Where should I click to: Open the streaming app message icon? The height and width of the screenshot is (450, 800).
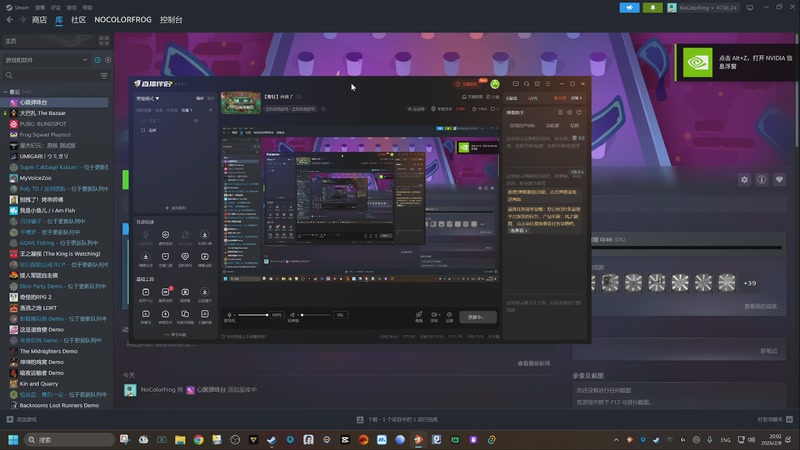[516, 84]
